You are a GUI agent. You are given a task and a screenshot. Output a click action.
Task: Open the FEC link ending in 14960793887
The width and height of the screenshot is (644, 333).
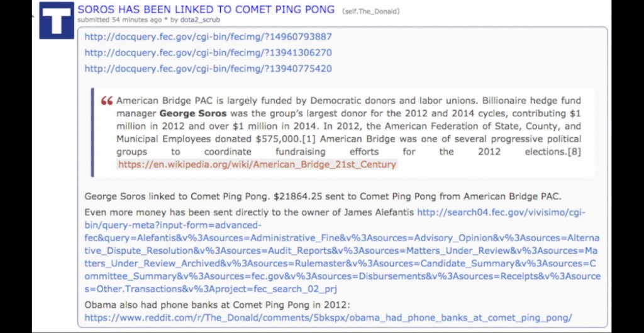208,37
